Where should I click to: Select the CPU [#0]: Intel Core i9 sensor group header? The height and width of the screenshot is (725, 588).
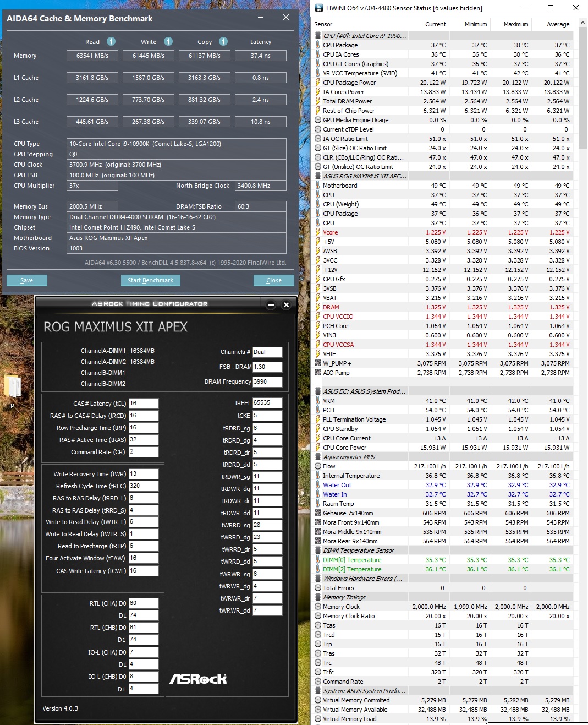tap(444, 36)
